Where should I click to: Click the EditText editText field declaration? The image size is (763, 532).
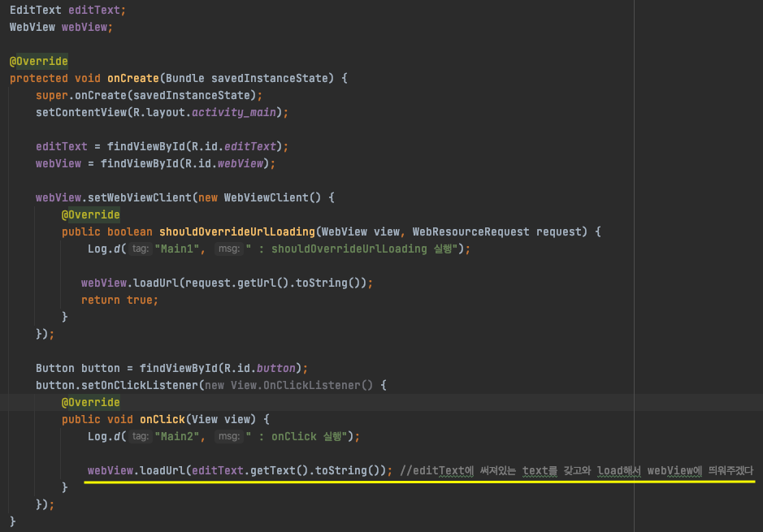67,11
